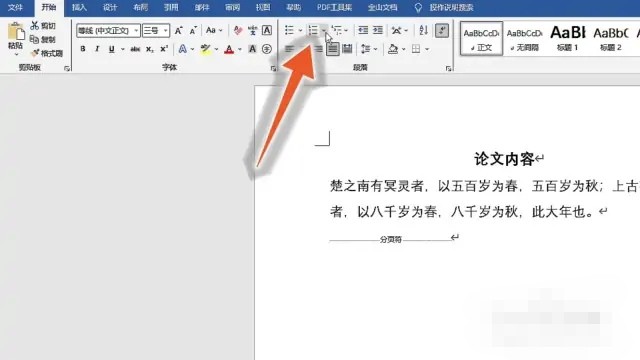Image resolution: width=640 pixels, height=360 pixels.
Task: Toggle bold formatting
Action: 83,49
